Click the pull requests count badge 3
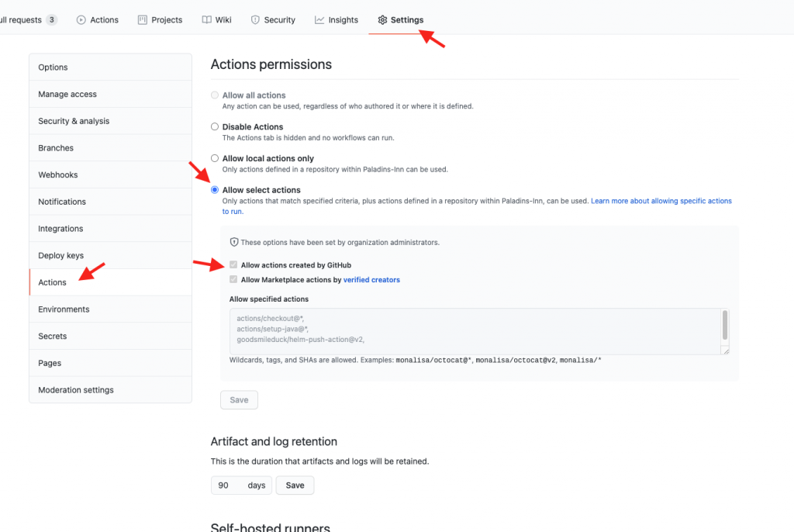This screenshot has height=532, width=794. click(x=51, y=19)
